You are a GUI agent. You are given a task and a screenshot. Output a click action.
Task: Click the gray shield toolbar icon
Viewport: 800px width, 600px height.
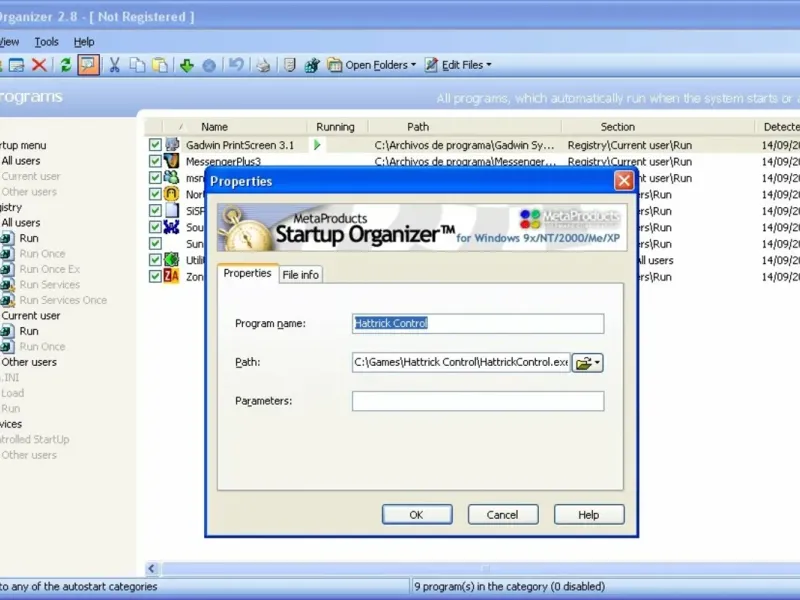pyautogui.click(x=289, y=65)
